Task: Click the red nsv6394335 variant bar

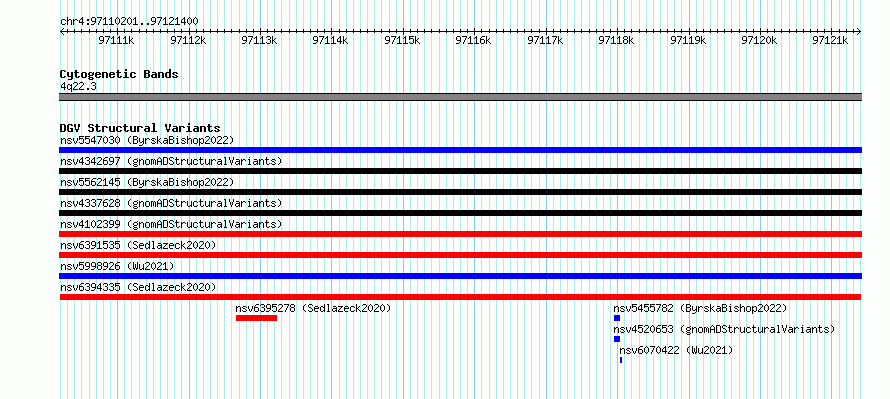Action: [x=460, y=297]
